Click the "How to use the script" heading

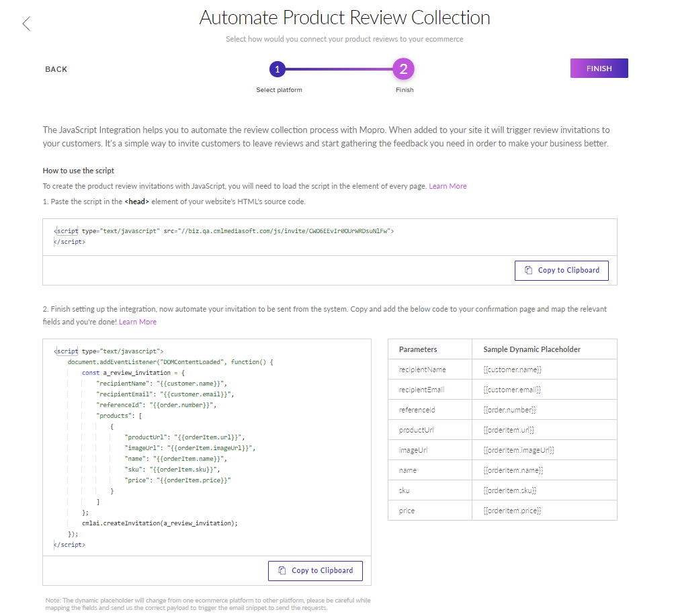point(79,171)
